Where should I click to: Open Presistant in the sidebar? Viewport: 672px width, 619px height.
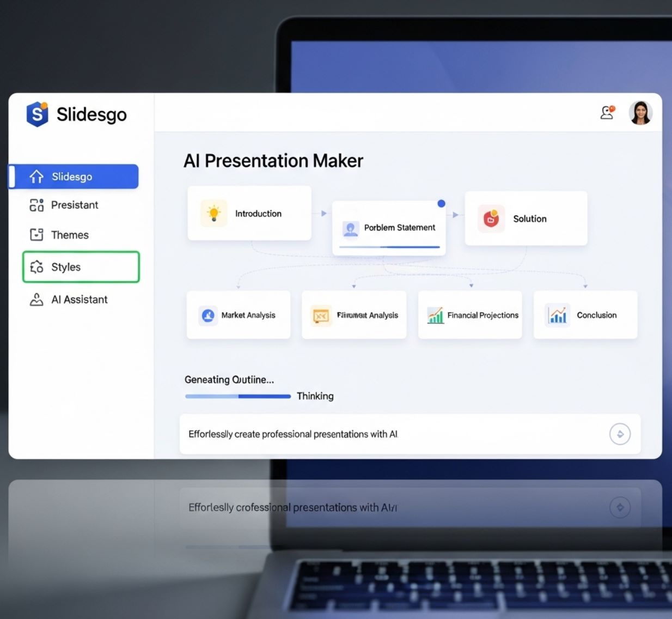(74, 205)
